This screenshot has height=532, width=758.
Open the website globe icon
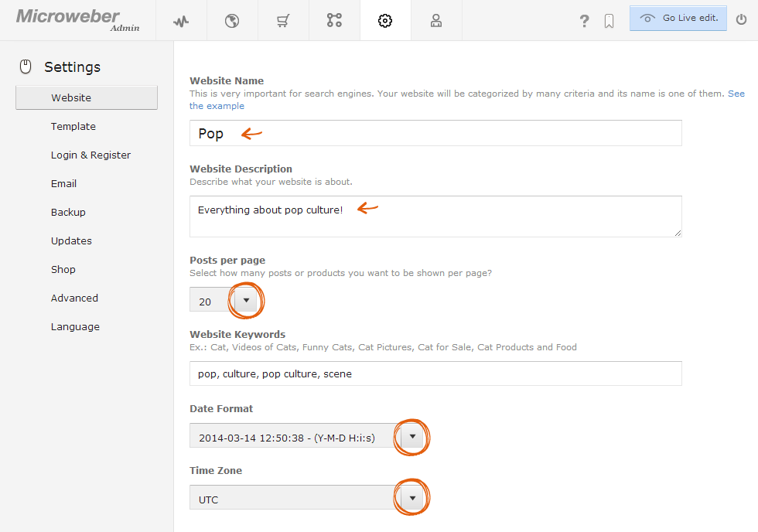coord(232,21)
